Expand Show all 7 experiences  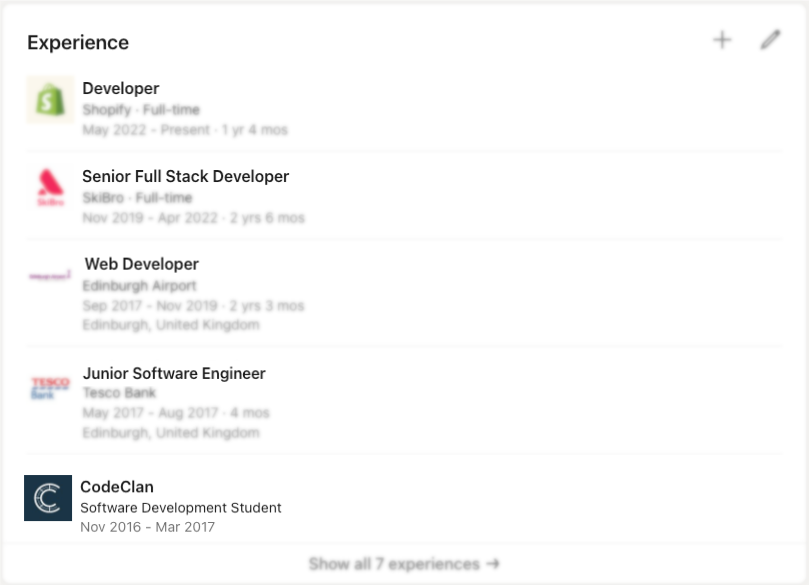[x=404, y=564]
